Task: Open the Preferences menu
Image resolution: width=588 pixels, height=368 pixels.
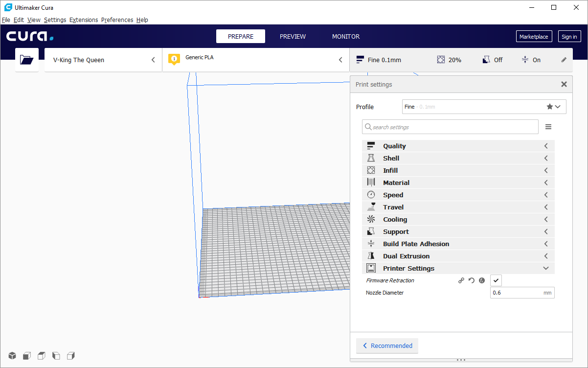Action: [x=117, y=20]
